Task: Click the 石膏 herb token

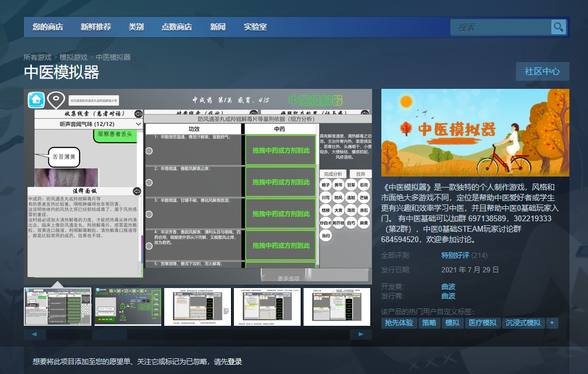Action: tap(364, 185)
